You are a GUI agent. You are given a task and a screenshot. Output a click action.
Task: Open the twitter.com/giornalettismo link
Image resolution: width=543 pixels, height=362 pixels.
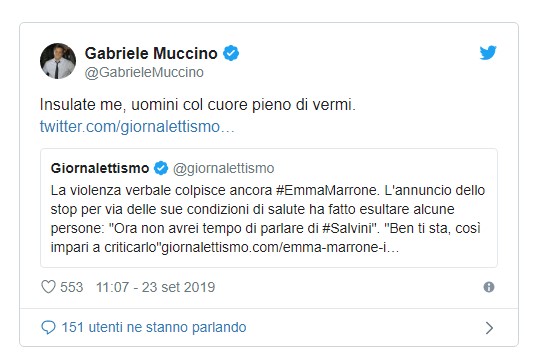[137, 126]
